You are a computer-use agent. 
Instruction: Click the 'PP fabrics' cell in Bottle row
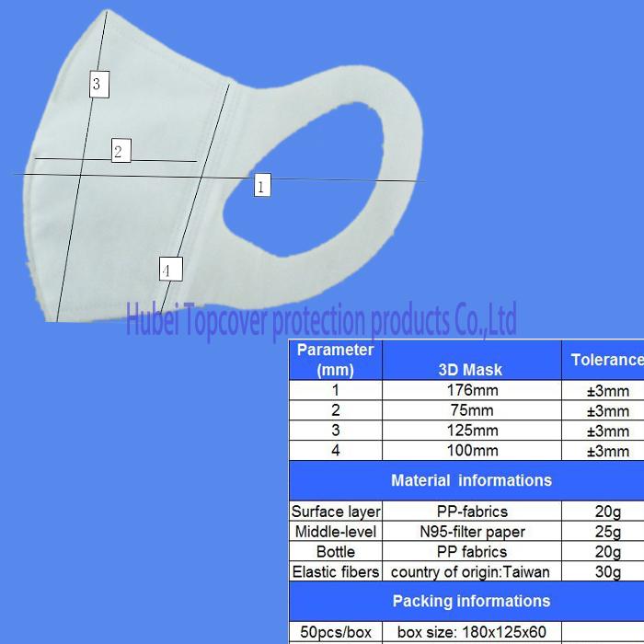(x=471, y=551)
